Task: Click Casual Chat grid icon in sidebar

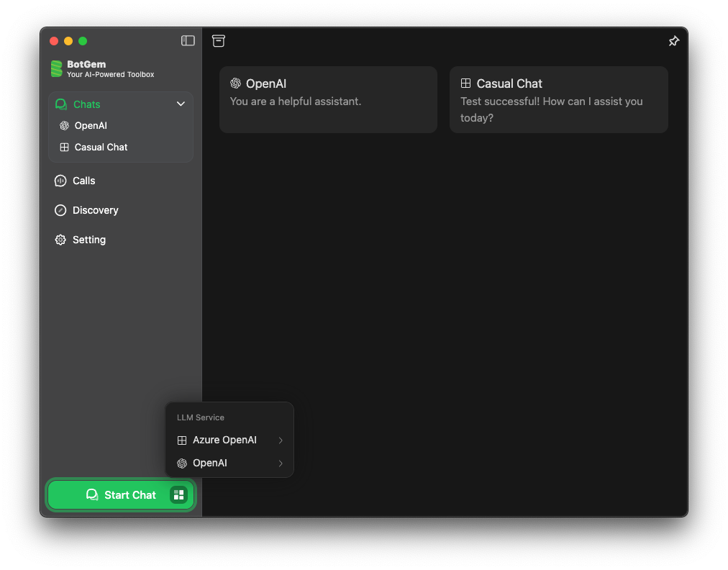Action: point(65,148)
